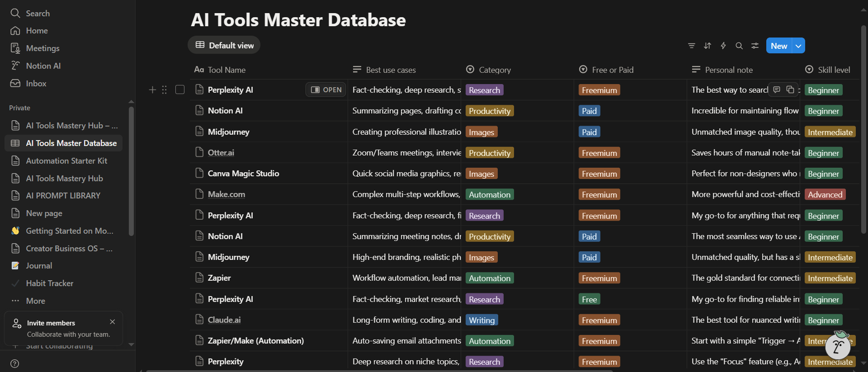Select the first Perplexity AI row checkbox
Screen dimensions: 868x372
180,90
